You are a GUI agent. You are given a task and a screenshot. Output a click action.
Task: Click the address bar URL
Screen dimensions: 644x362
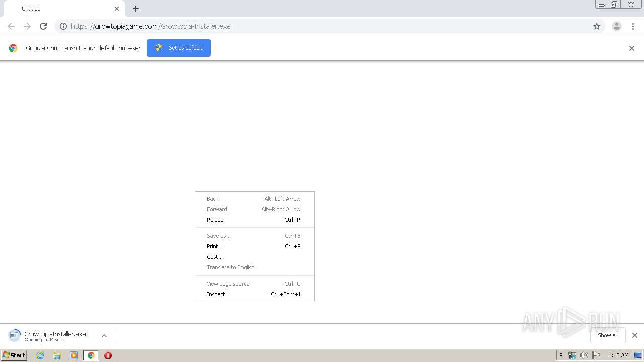151,26
